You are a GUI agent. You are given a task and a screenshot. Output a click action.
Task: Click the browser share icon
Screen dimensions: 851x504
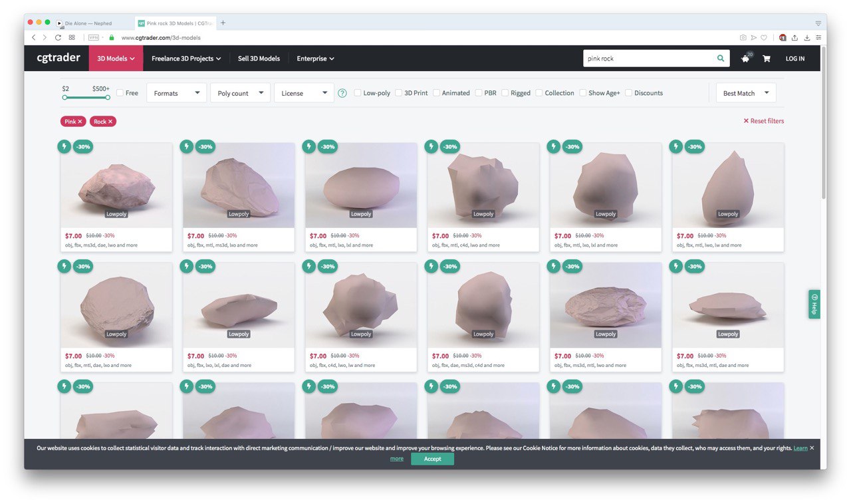pyautogui.click(x=795, y=38)
